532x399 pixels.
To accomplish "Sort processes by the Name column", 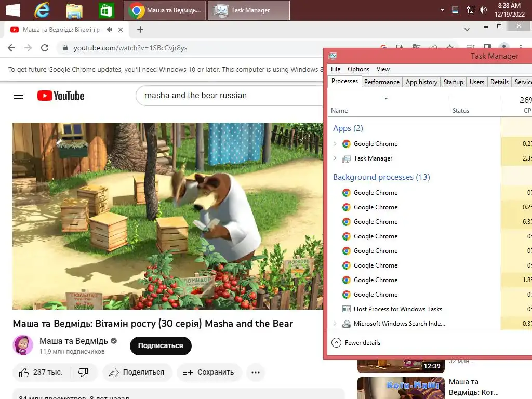I will [388, 106].
